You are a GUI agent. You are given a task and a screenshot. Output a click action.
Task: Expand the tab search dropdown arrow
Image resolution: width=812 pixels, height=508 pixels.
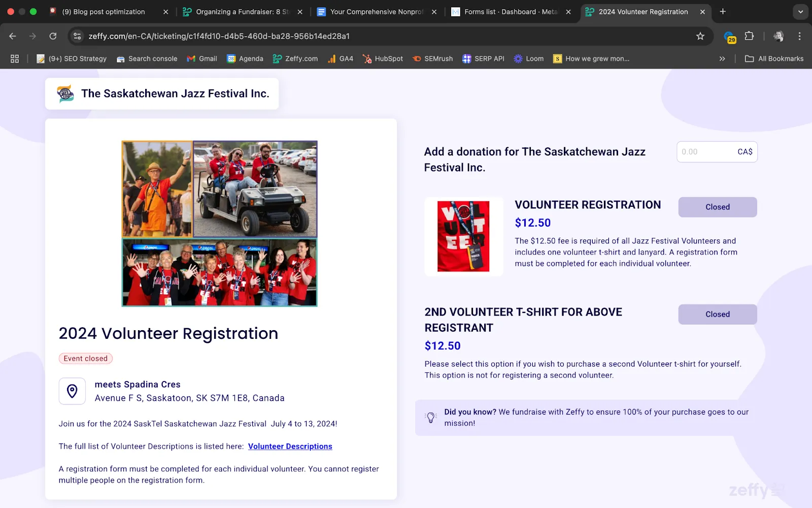coord(800,12)
